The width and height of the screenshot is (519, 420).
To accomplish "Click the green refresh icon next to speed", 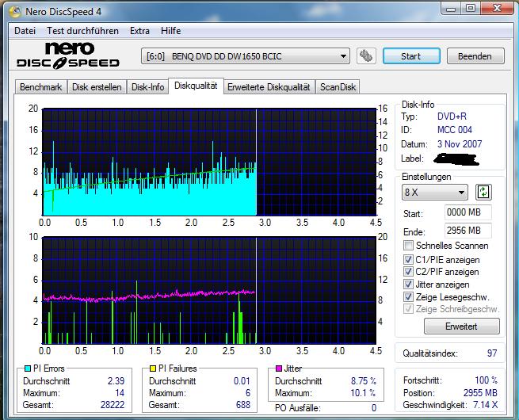I will (483, 192).
